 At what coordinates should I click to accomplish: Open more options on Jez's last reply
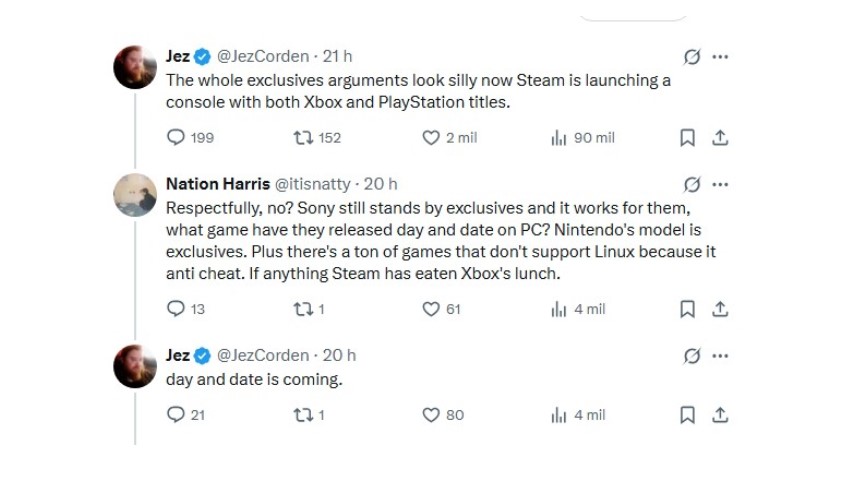pyautogui.click(x=720, y=355)
